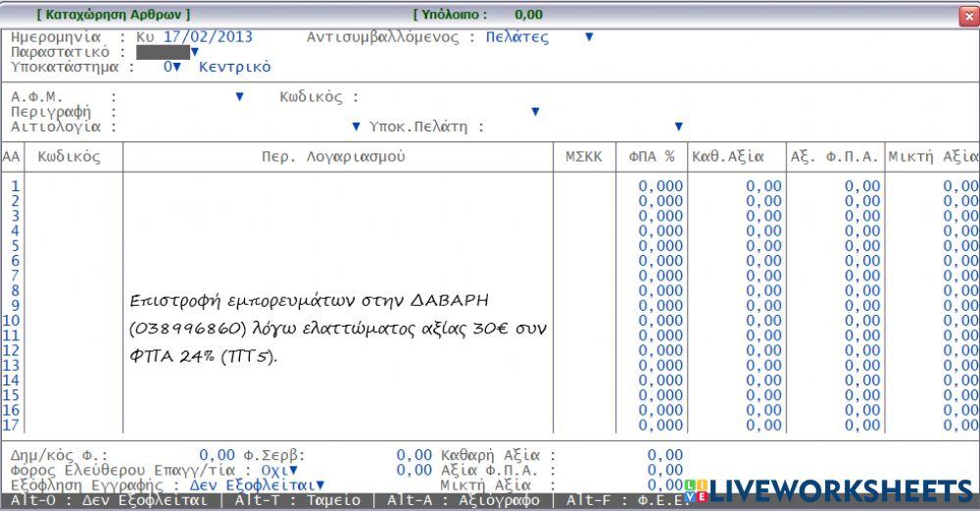Open the Περιγραφή dropdown arrow

point(535,112)
